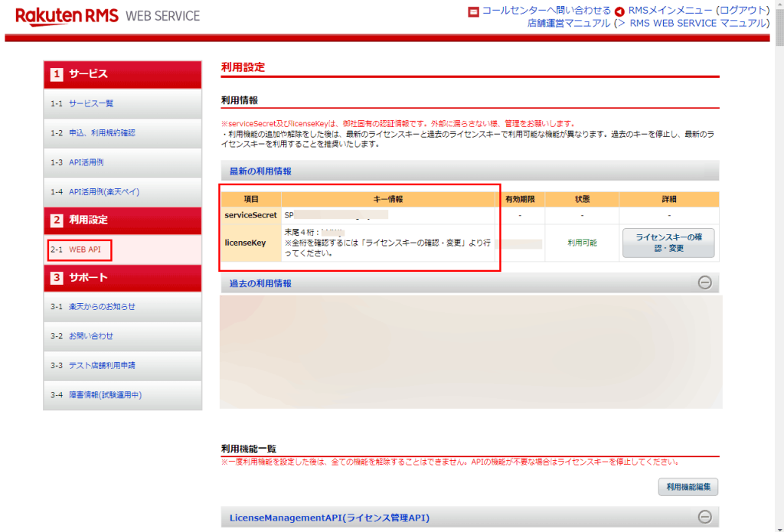Click the licenseKey row label
784x532 pixels.
(x=251, y=243)
